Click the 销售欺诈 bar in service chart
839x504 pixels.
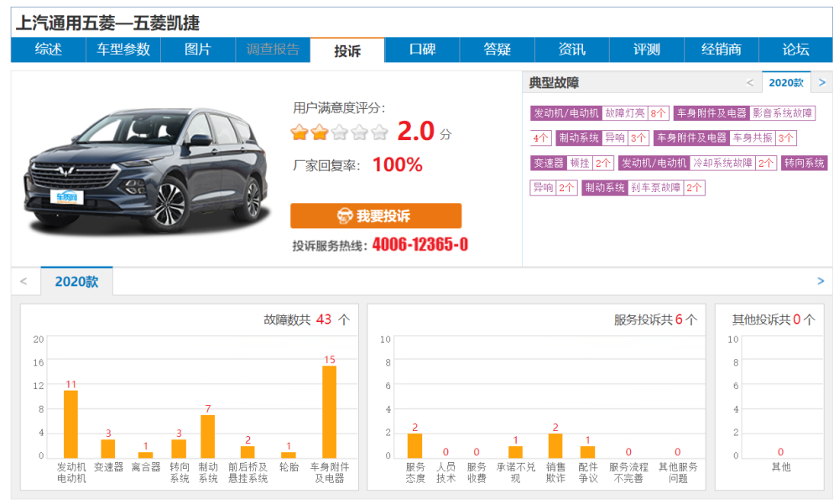[x=555, y=445]
